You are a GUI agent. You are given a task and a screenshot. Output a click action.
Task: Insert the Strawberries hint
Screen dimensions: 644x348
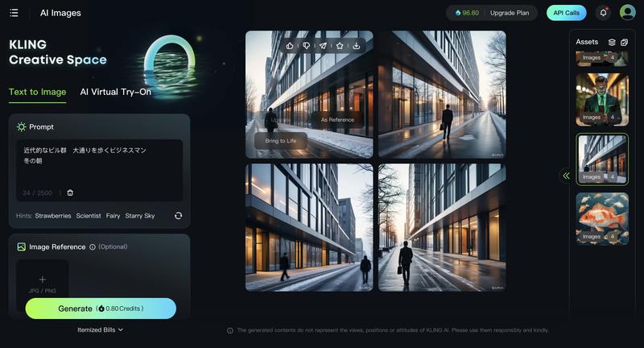(x=53, y=216)
